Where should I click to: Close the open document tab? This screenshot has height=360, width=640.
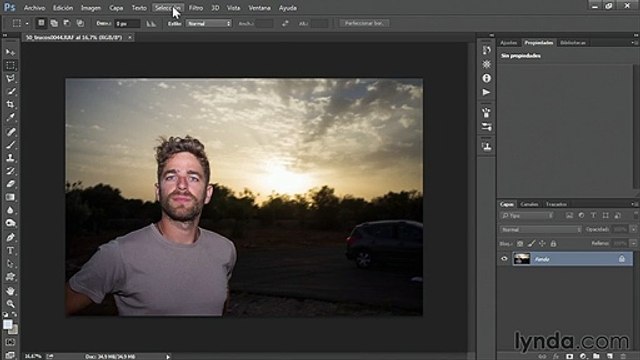pyautogui.click(x=130, y=37)
